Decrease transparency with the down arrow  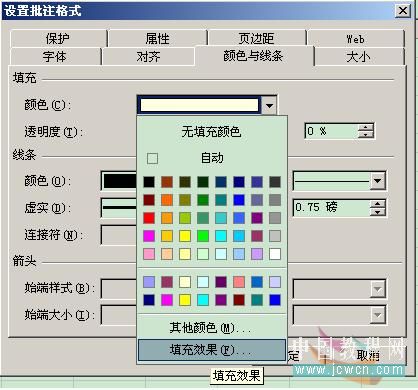(366, 135)
